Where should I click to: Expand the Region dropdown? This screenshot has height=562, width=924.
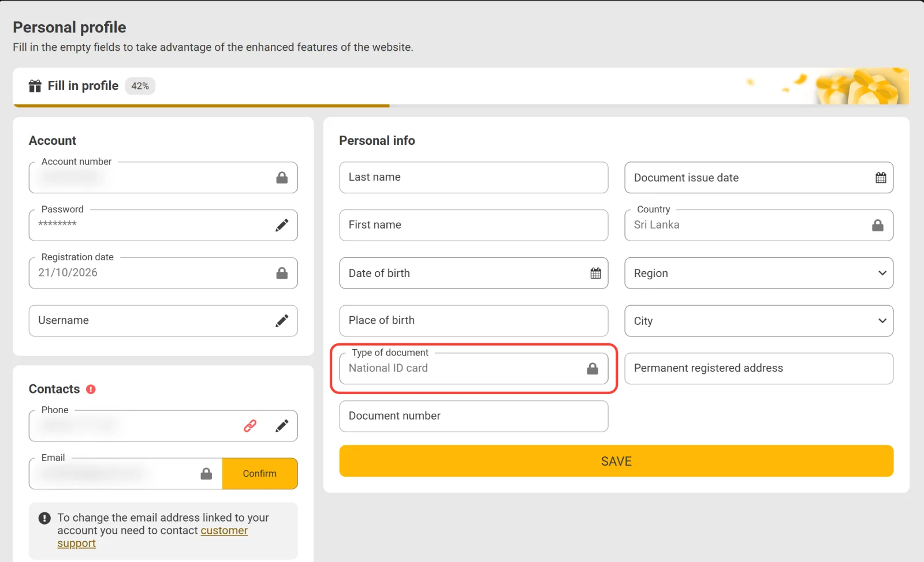point(882,273)
